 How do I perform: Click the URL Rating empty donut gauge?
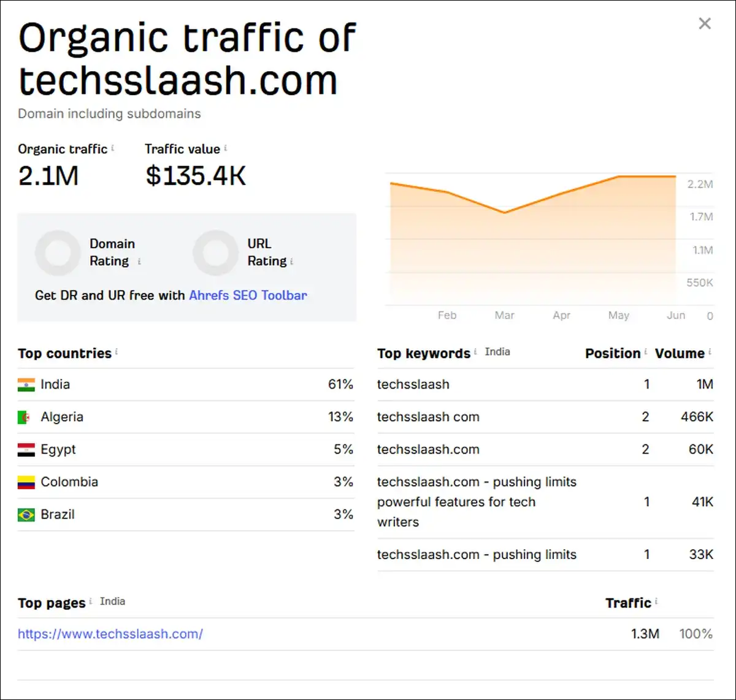point(215,253)
